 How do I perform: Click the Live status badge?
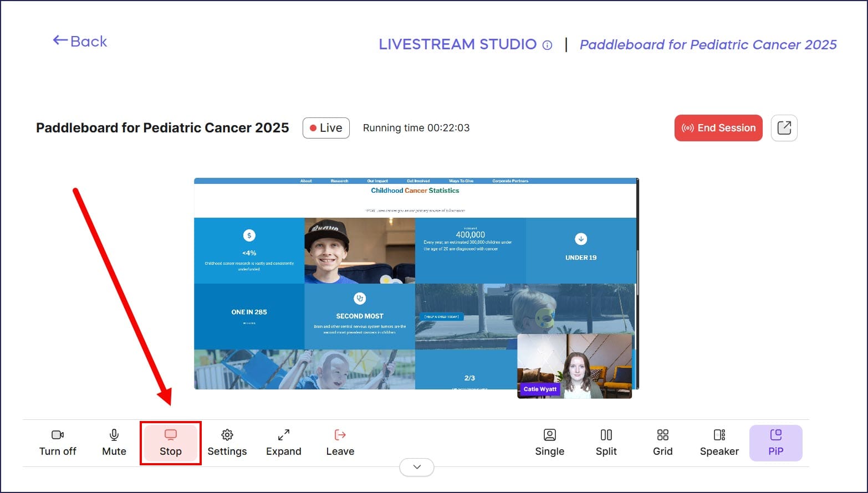pos(326,128)
